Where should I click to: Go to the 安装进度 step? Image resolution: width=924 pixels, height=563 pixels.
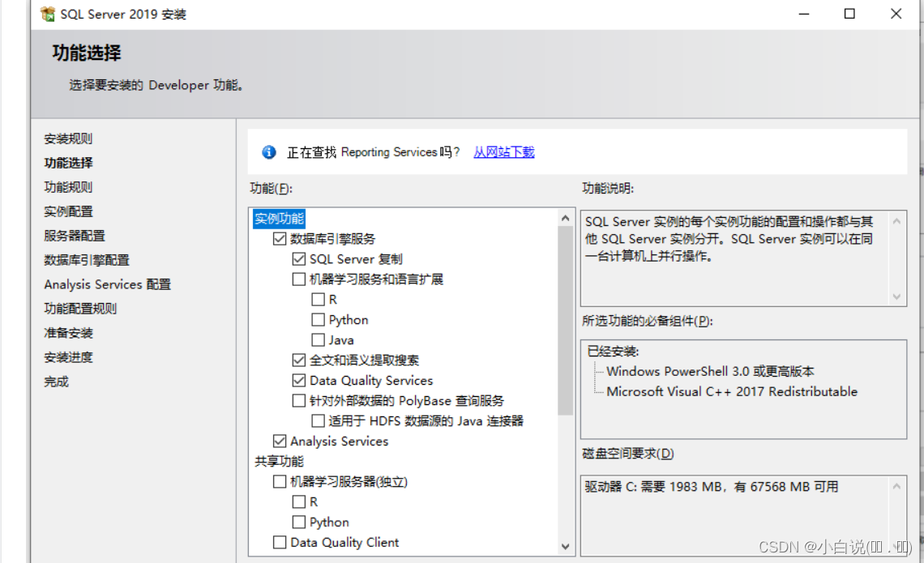(68, 357)
